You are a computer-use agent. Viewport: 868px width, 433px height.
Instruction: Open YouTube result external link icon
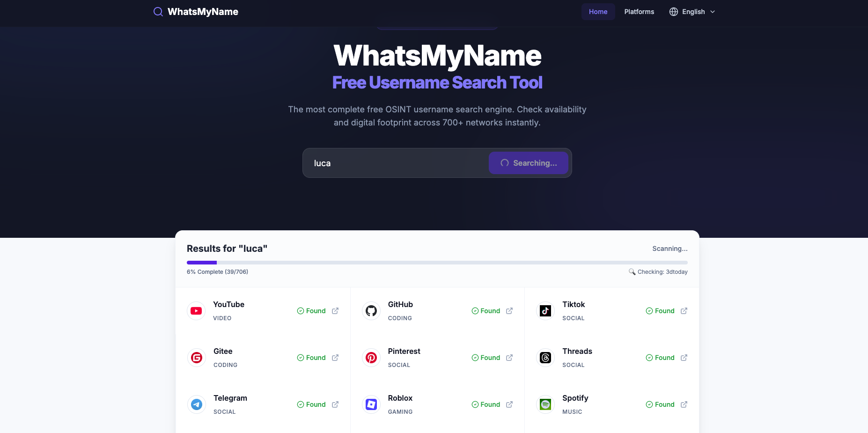coord(335,311)
